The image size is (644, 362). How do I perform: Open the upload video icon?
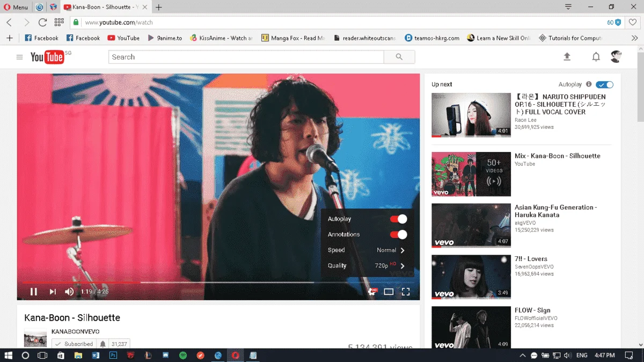[567, 57]
